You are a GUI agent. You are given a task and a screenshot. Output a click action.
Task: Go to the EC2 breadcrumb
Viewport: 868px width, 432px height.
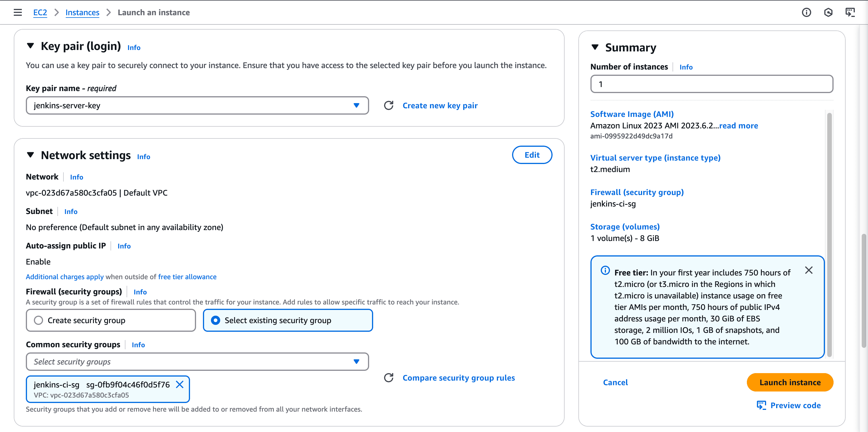click(40, 12)
